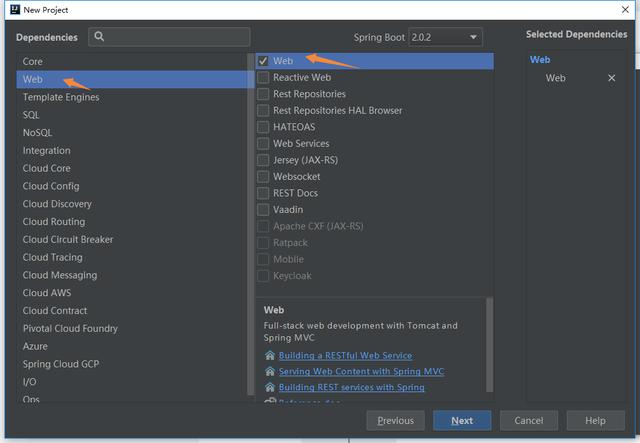640x443 pixels.
Task: Click the search magnifier icon in Dependencies
Action: click(99, 36)
